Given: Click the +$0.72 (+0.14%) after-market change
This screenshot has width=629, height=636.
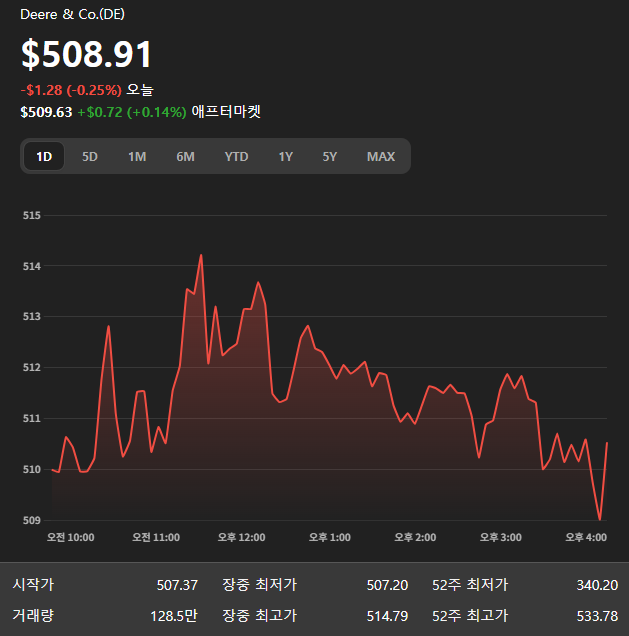Looking at the screenshot, I should [x=132, y=112].
